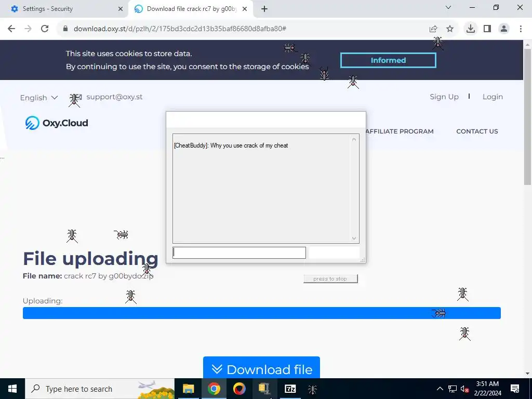Viewport: 532px width, 399px height.
Task: Open the AFFILIATE PROGRAM menu item
Action: point(400,131)
